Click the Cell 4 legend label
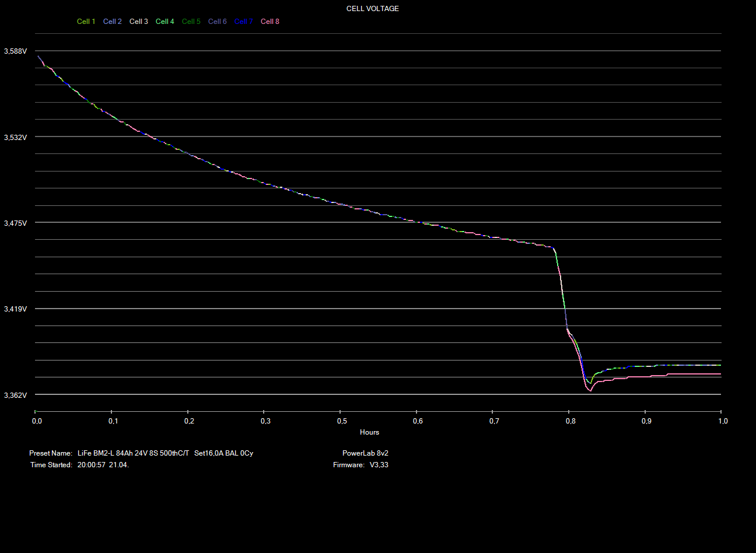Screen dimensions: 756x553 pyautogui.click(x=164, y=22)
